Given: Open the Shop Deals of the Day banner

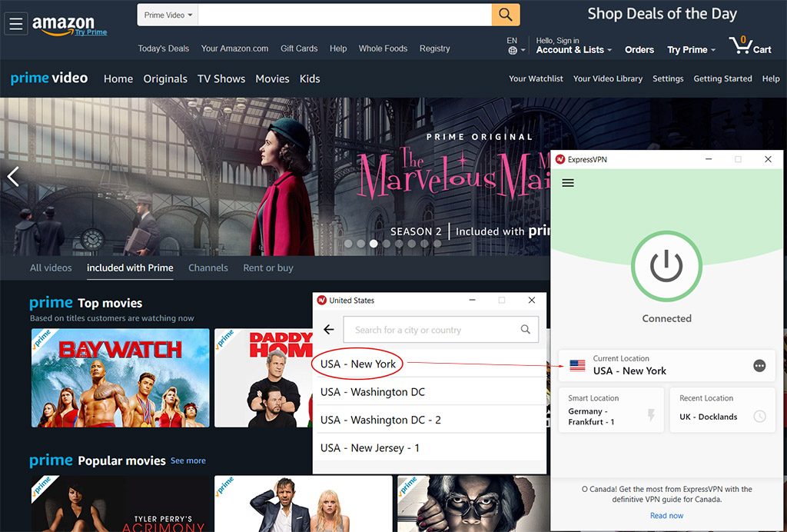Looking at the screenshot, I should click(662, 14).
